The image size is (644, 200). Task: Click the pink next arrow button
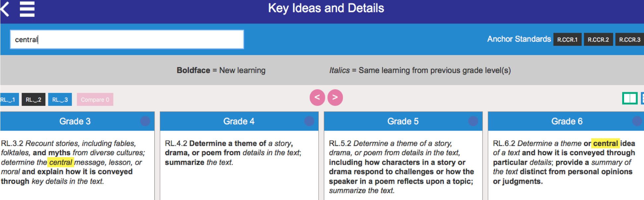[335, 98]
